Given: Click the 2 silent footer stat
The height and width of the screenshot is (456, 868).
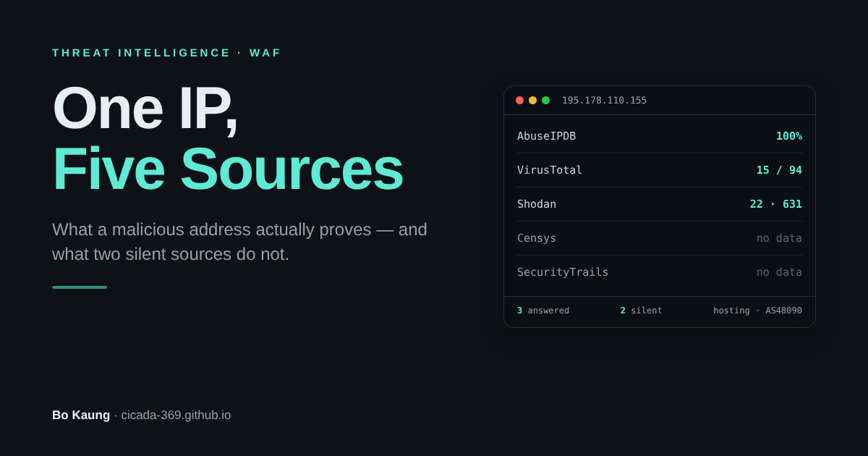Looking at the screenshot, I should coord(641,311).
